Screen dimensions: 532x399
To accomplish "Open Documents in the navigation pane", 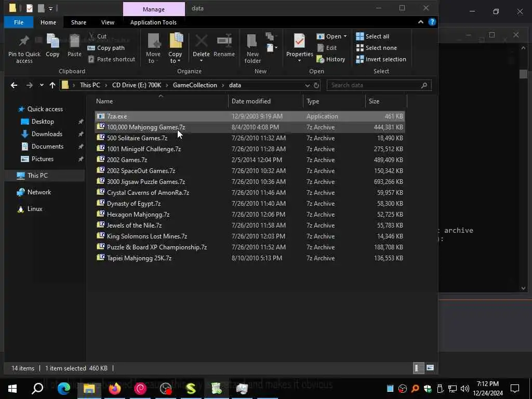I will (47, 147).
